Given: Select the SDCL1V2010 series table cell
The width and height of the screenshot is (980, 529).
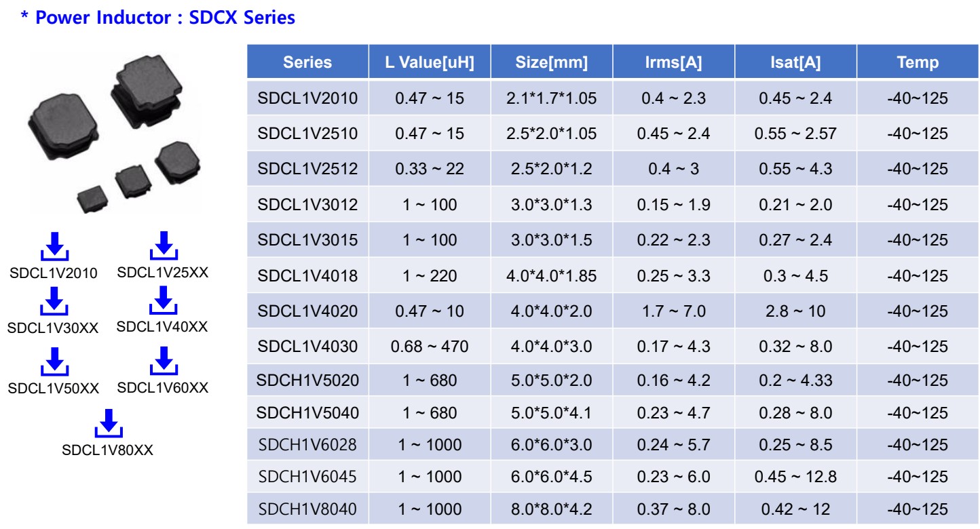Looking at the screenshot, I should coord(307,98).
